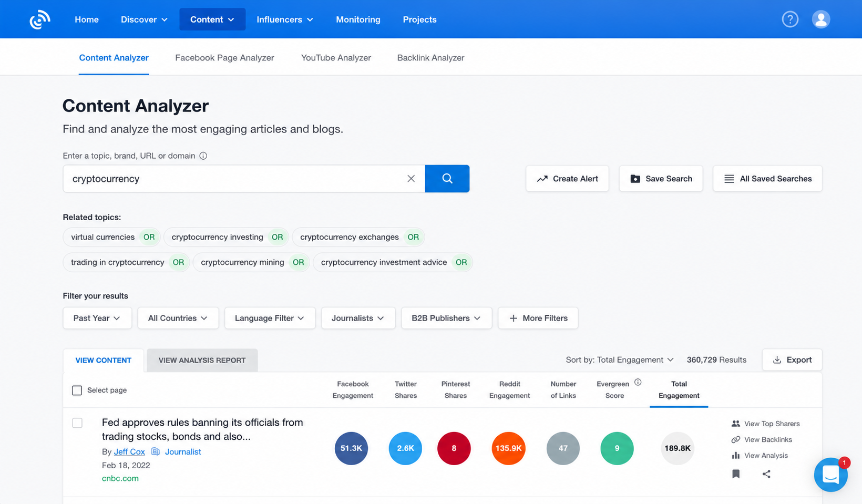The width and height of the screenshot is (862, 504).
Task: Switch to YouTube Analyzer tab
Action: point(336,58)
